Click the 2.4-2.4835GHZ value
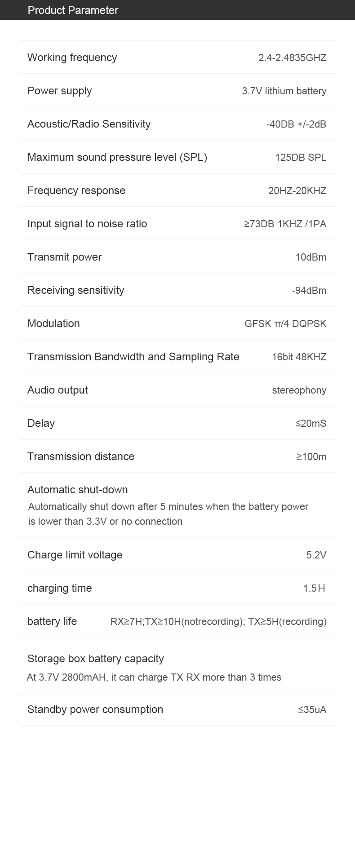 293,58
